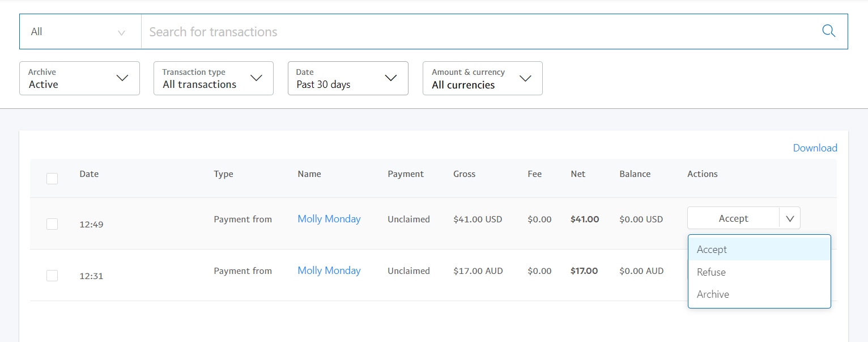
Task: Open the Date Past 30 days dropdown
Action: [348, 78]
